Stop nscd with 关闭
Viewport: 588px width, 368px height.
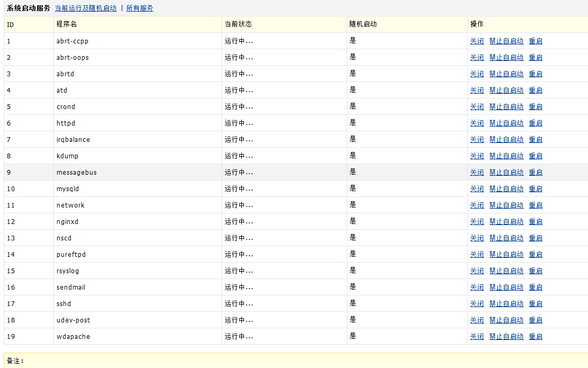[477, 238]
